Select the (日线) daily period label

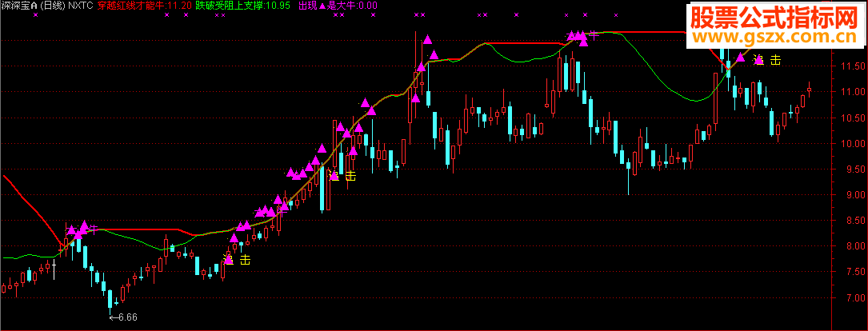[53, 6]
